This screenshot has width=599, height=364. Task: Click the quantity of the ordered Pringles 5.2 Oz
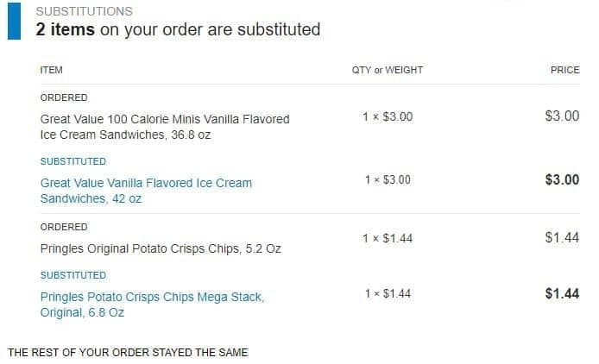[388, 238]
